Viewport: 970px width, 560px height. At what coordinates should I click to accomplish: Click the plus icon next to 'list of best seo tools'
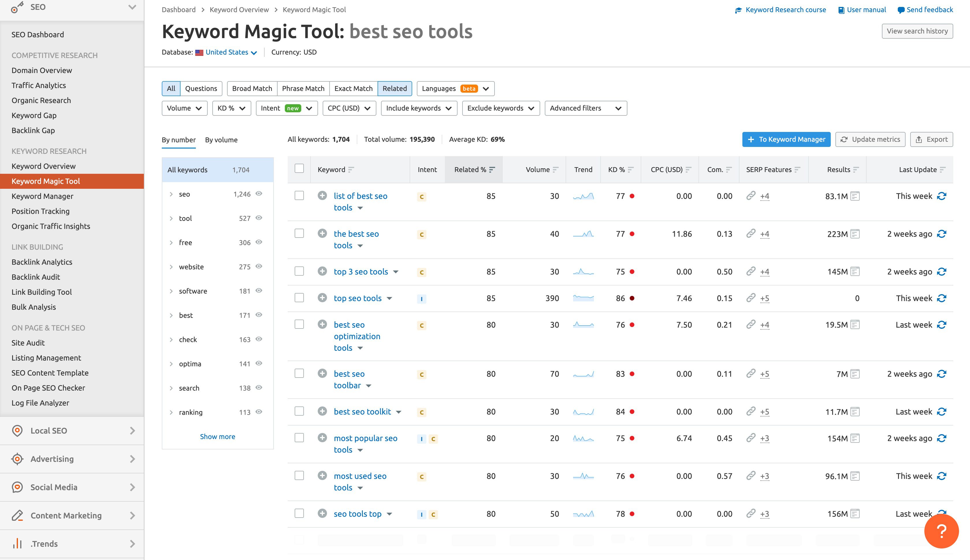(322, 195)
